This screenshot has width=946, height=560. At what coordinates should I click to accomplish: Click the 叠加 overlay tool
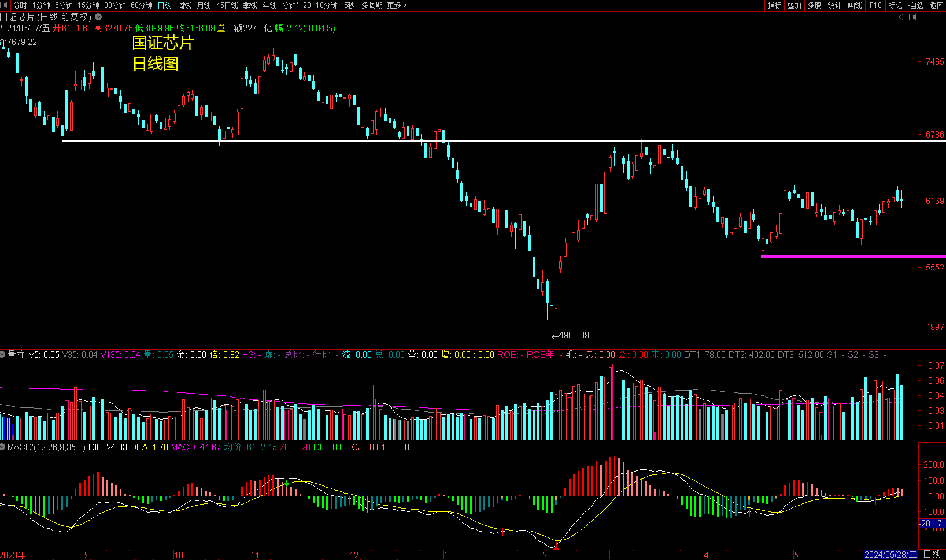tap(795, 5)
